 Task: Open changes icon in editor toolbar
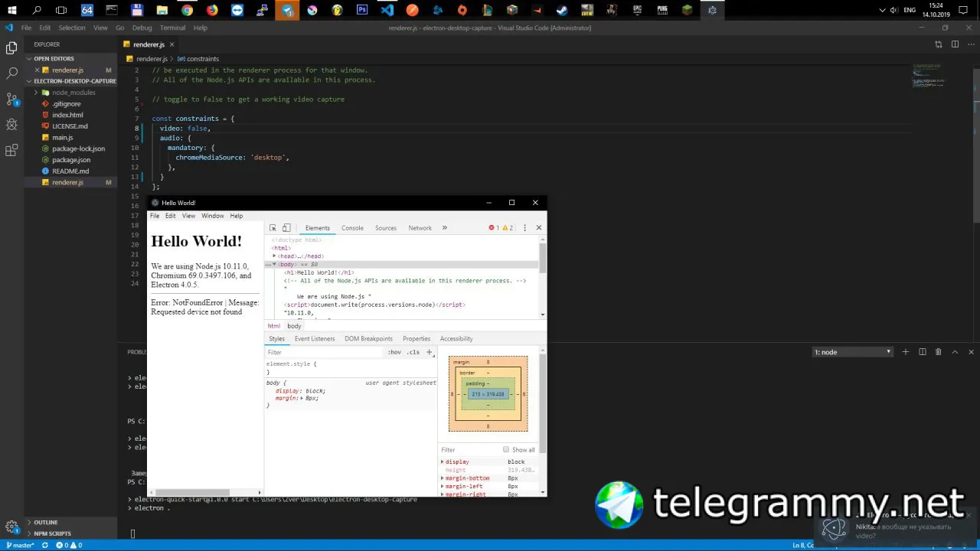[x=939, y=44]
